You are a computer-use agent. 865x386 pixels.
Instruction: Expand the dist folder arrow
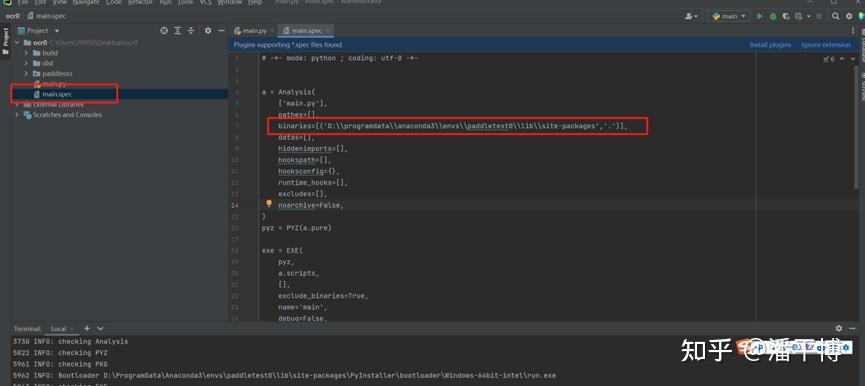(x=26, y=63)
